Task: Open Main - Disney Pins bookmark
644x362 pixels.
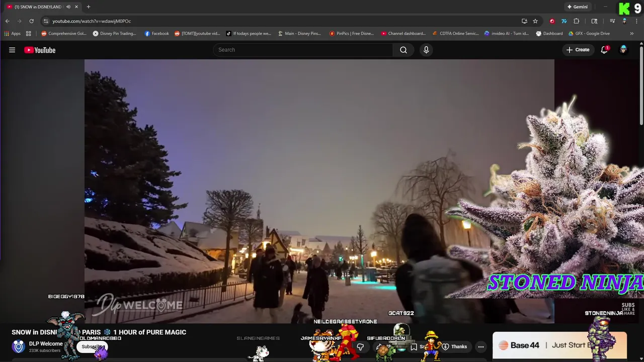Action: click(x=299, y=34)
